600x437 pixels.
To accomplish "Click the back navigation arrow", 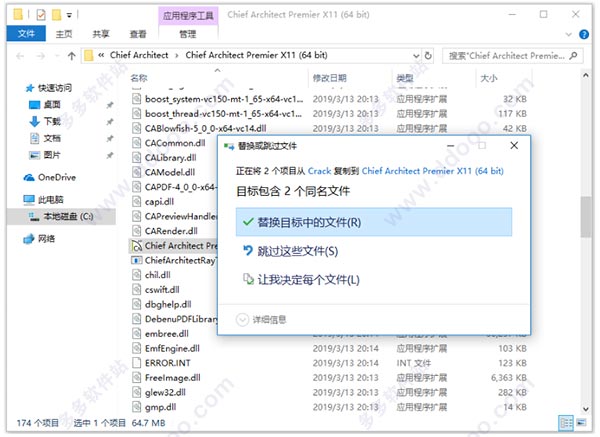I will point(20,56).
